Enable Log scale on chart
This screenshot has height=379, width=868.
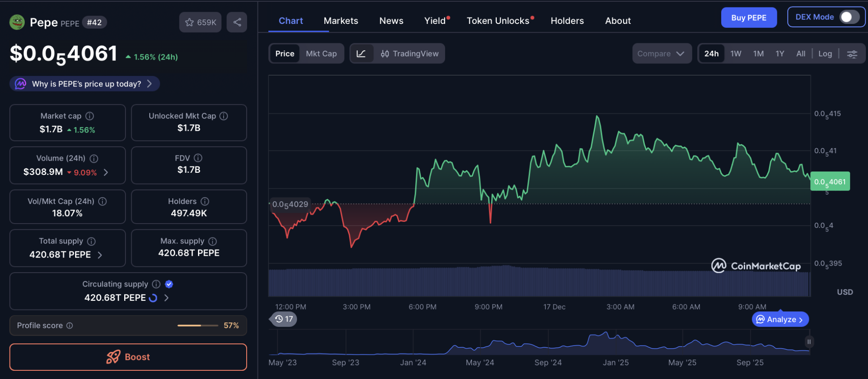(825, 54)
